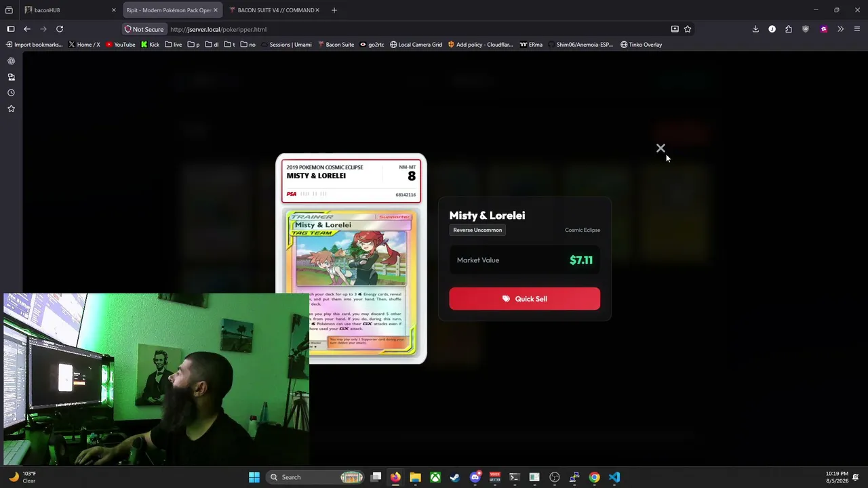This screenshot has width=868, height=488.
Task: Open the Extensions puzzle-piece menu
Action: [789, 29]
